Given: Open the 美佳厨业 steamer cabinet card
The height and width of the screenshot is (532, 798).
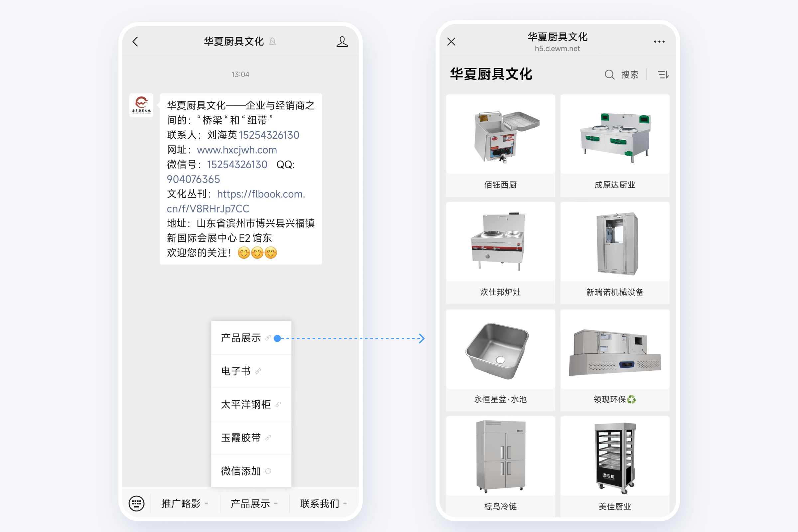Looking at the screenshot, I should [615, 467].
